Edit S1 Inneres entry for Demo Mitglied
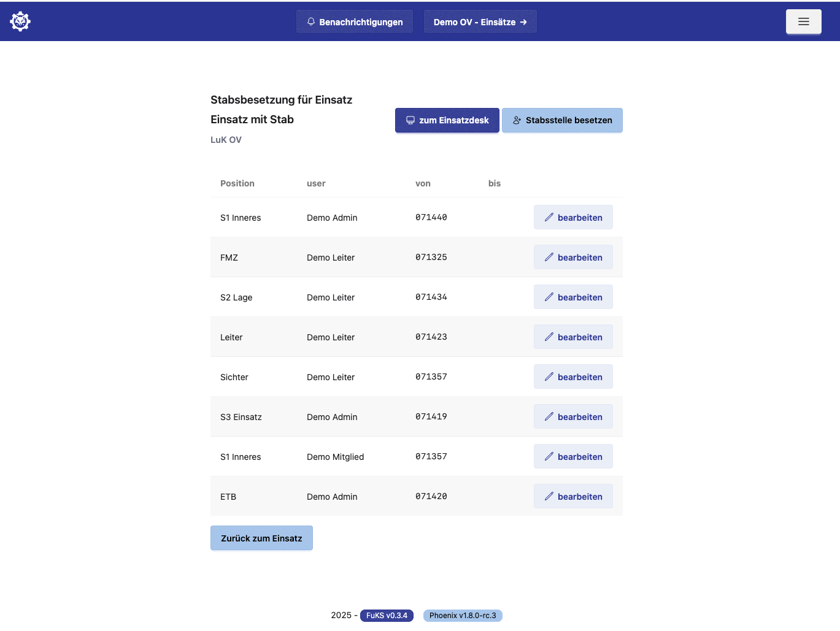This screenshot has height=631, width=840. tap(573, 456)
